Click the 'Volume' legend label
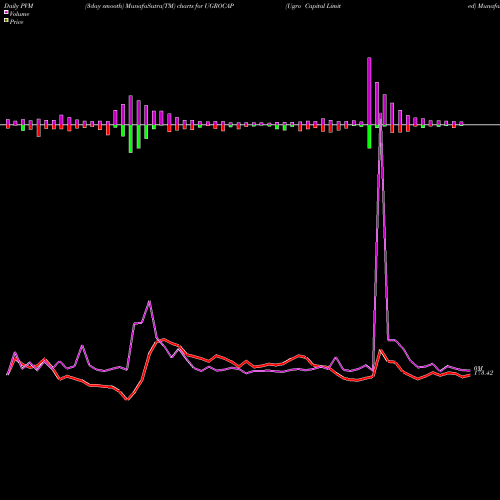500x500 pixels. pos(19,14)
